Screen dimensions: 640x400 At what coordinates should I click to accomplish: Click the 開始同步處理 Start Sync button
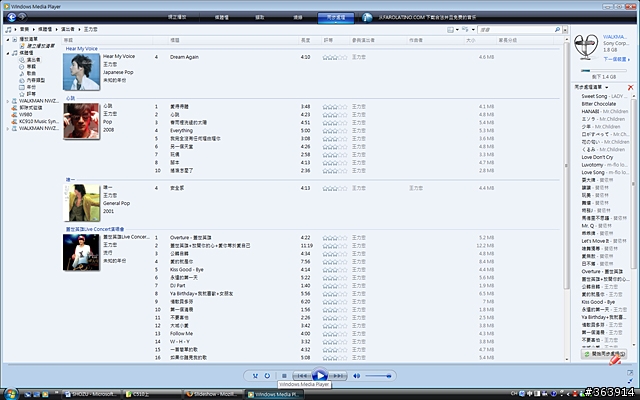pos(604,354)
